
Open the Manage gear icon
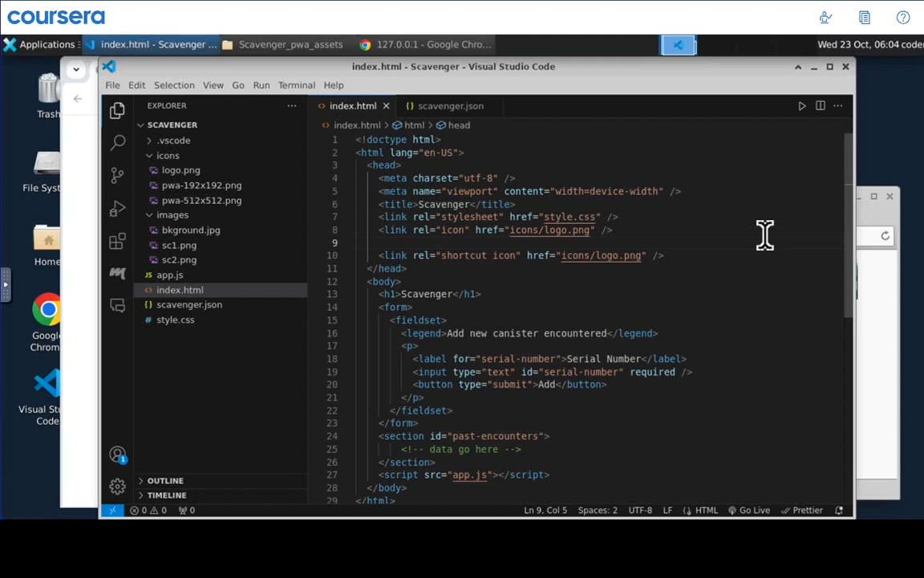coord(117,486)
